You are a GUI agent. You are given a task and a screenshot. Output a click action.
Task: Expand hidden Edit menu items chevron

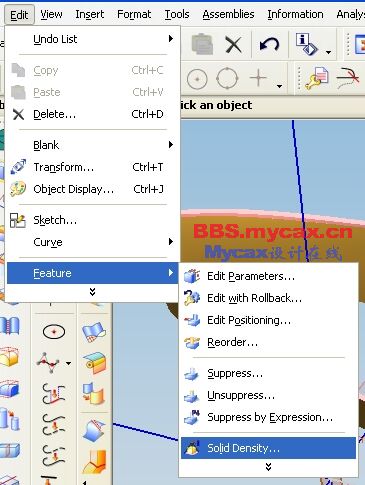pos(92,292)
